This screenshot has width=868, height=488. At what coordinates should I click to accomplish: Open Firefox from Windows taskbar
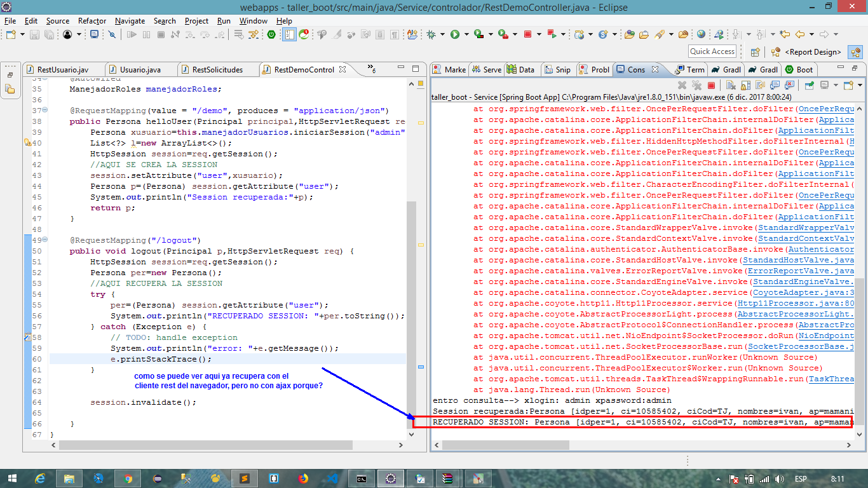point(302,478)
